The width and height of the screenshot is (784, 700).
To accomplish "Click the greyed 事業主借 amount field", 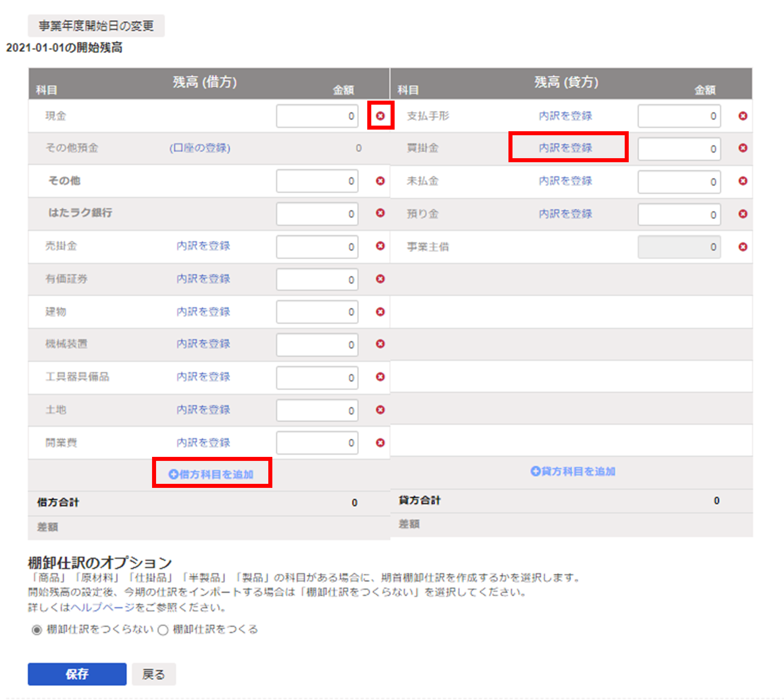I will 679,247.
